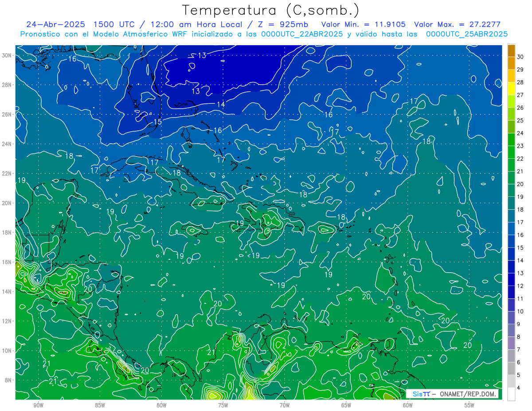Screen dimensions: 532x411
Task: Select the date text "24-Abr-2025"
Action: pyautogui.click(x=57, y=24)
